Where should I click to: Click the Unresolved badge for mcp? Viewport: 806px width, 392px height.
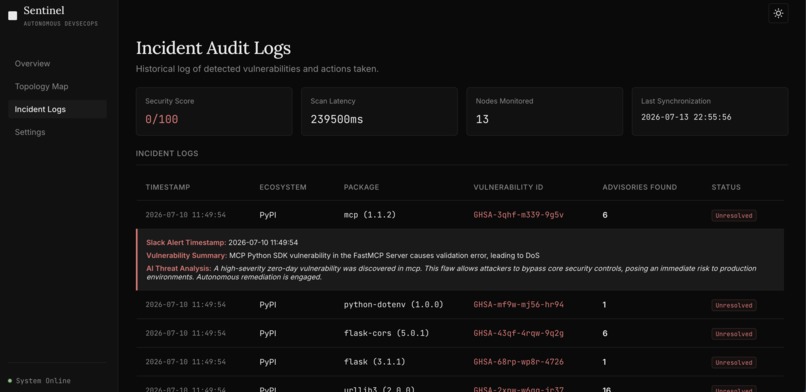pyautogui.click(x=734, y=216)
